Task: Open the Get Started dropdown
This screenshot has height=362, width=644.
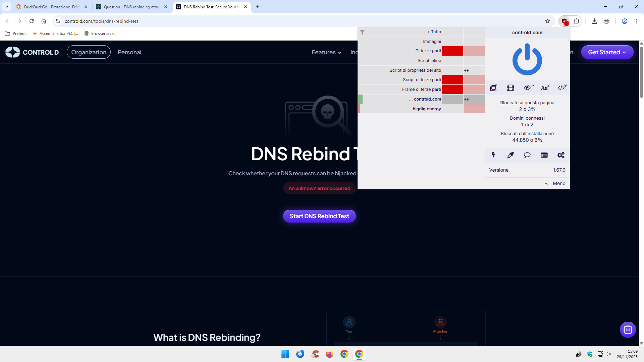Action: (607, 52)
